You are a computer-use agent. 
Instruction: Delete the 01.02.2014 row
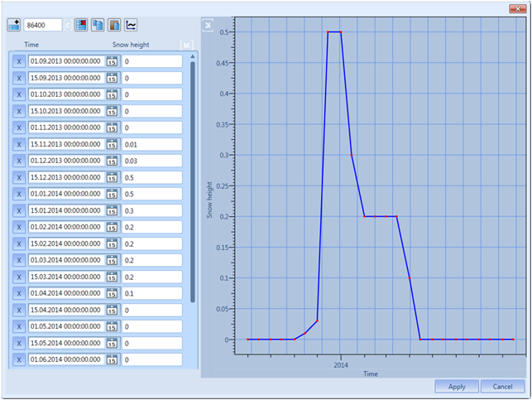(x=19, y=227)
